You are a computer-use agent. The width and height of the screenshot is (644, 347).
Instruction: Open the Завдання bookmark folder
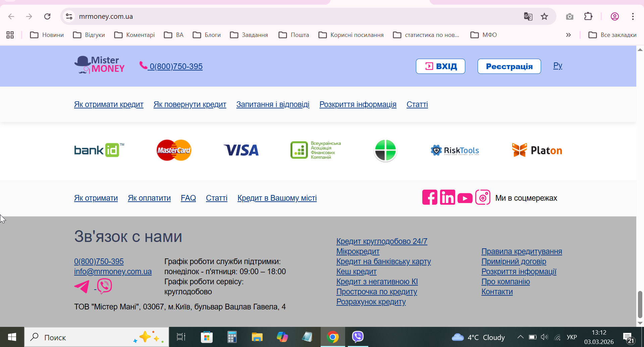249,35
